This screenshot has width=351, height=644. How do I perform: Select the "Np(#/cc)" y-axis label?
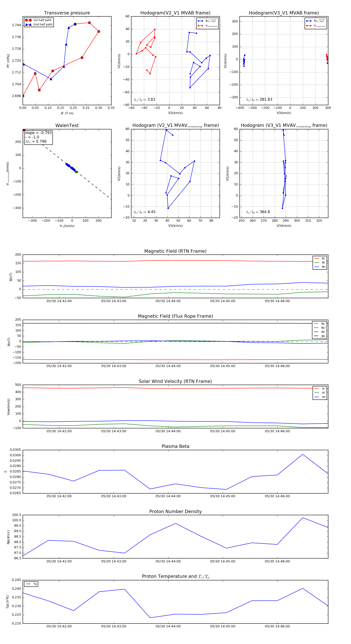(x=8, y=537)
